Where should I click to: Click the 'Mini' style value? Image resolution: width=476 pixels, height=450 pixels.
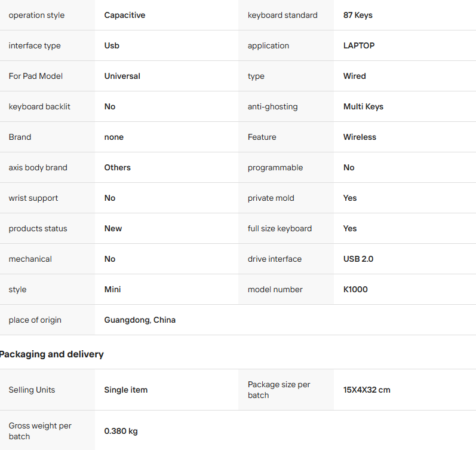pyautogui.click(x=112, y=289)
